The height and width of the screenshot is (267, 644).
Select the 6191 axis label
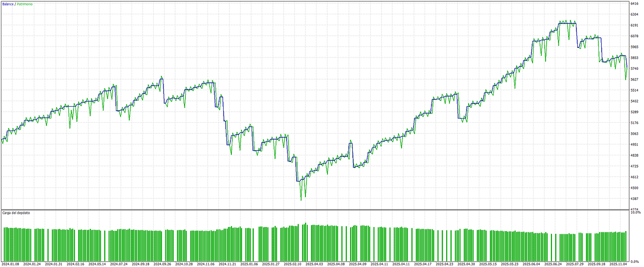(634, 25)
